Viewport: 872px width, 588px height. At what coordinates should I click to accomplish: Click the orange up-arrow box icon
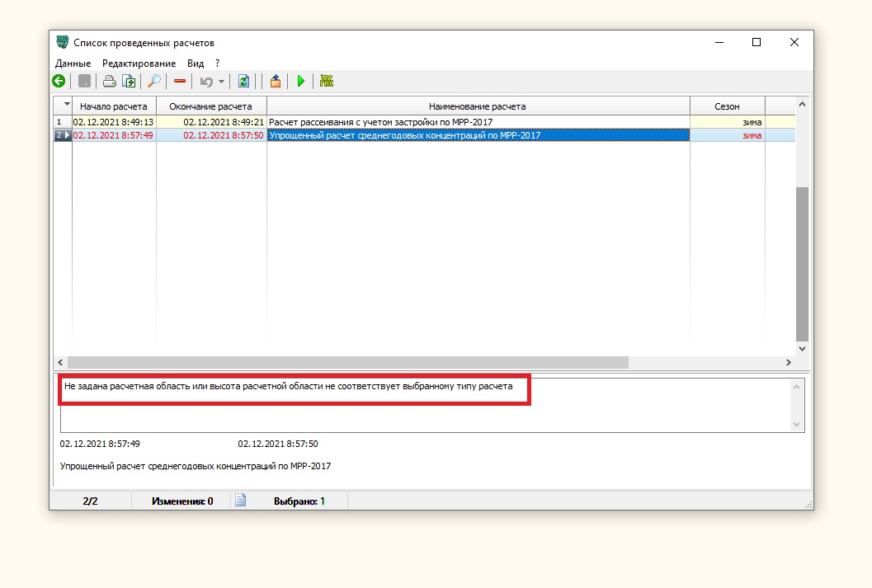coord(276,81)
